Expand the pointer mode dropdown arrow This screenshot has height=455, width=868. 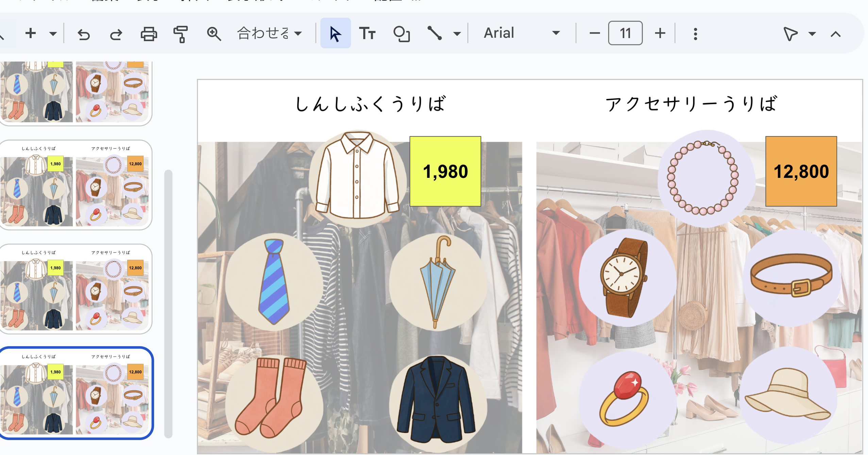click(x=812, y=34)
